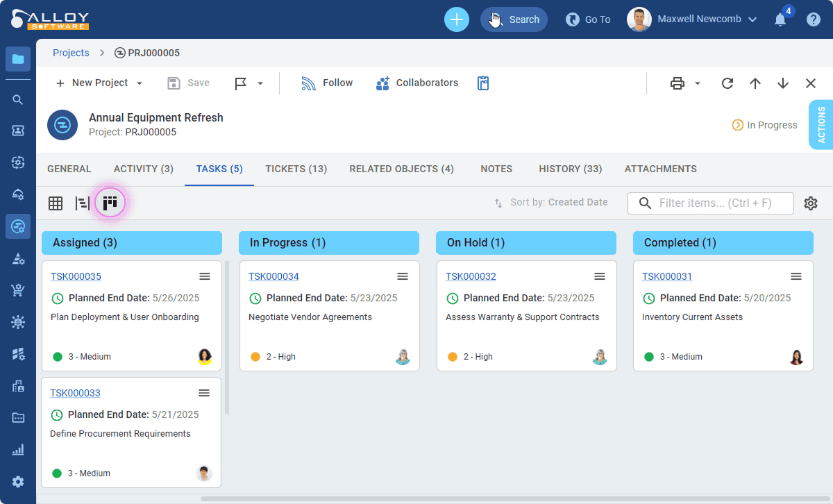Click the refresh icon in toolbar

[727, 83]
